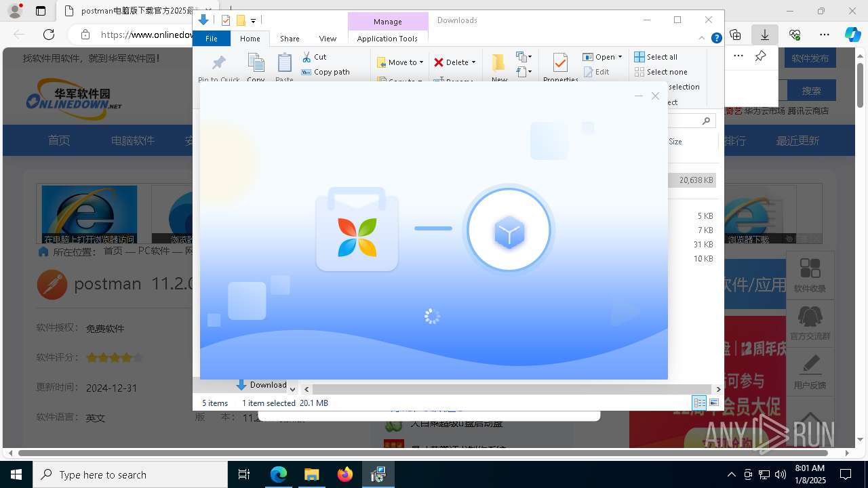
Task: Switch Explorer to large icons view
Action: pyautogui.click(x=714, y=403)
